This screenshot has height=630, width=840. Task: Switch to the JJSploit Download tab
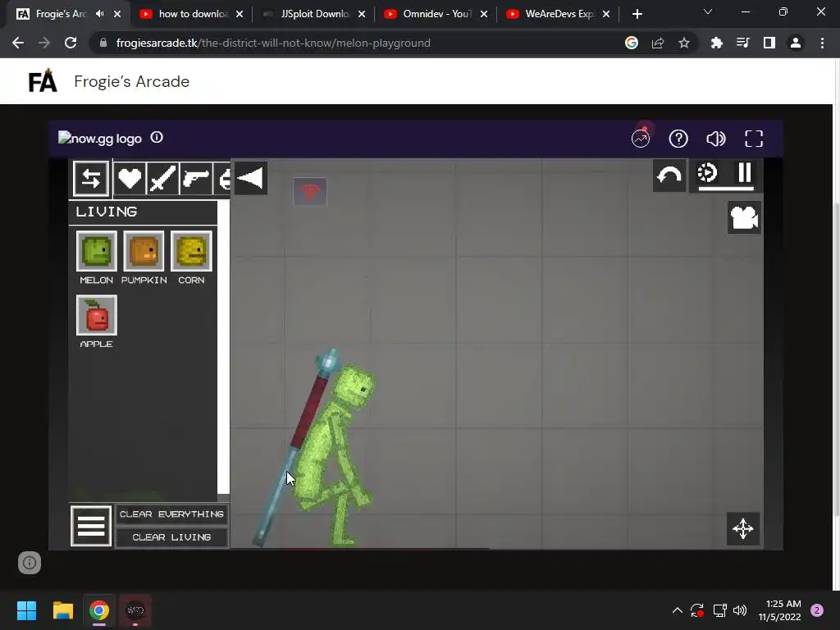(309, 14)
